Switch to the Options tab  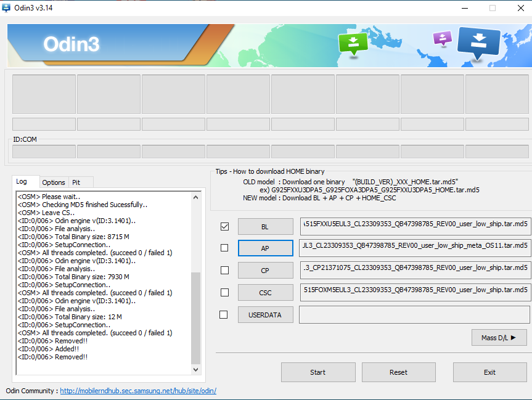pos(54,182)
